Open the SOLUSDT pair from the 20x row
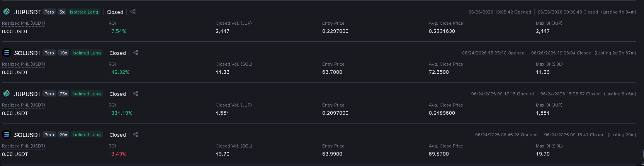The width and height of the screenshot is (644, 166). [x=27, y=135]
